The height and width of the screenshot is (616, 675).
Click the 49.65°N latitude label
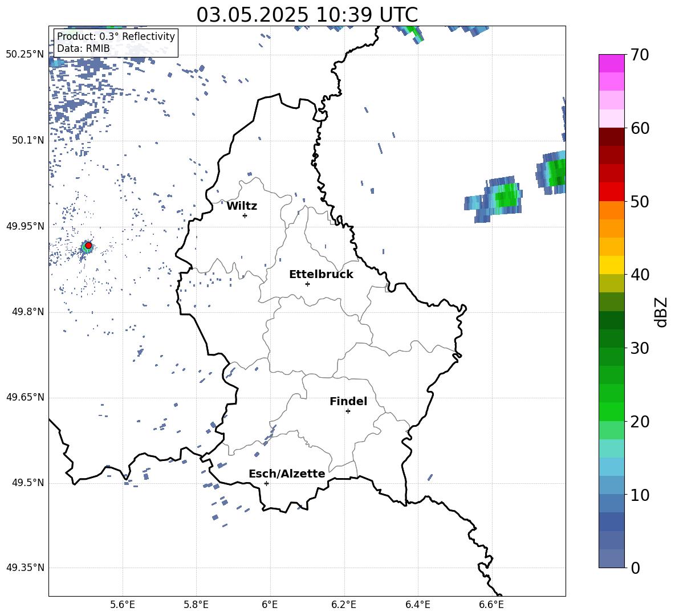pyautogui.click(x=25, y=397)
